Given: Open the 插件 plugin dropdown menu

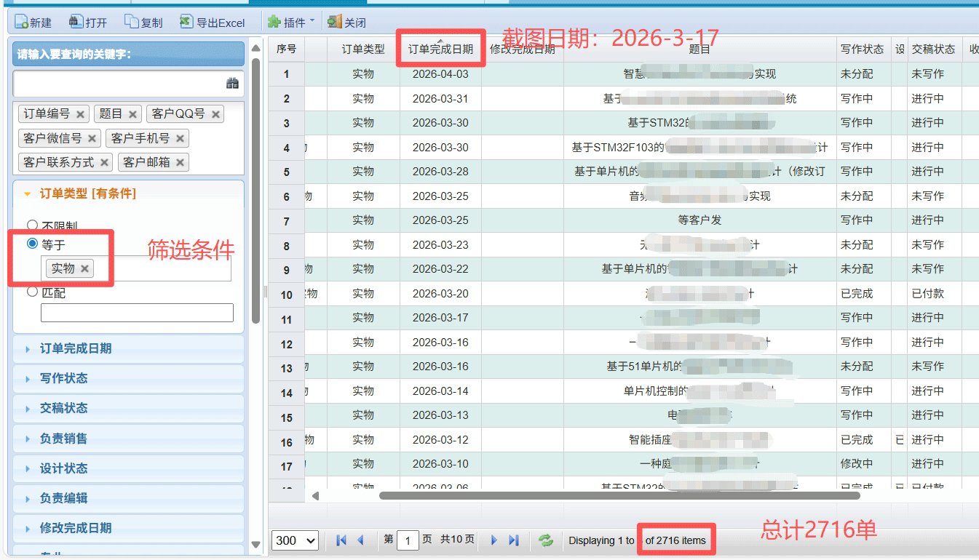Looking at the screenshot, I should pyautogui.click(x=291, y=23).
